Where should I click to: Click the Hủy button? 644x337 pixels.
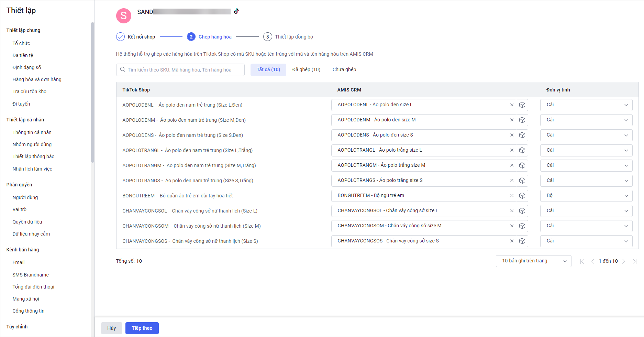point(111,328)
